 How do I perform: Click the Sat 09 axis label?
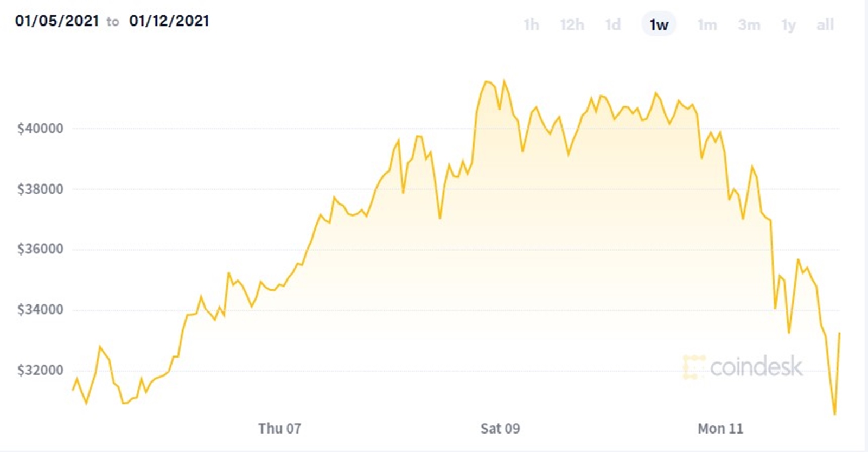point(500,429)
